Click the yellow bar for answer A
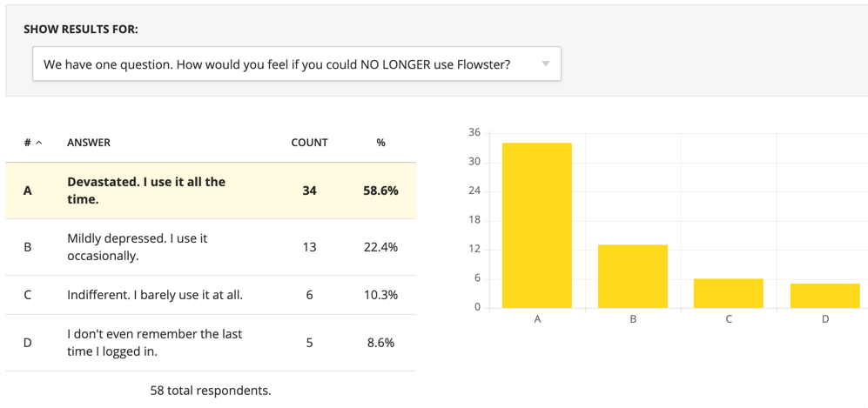 (x=537, y=225)
